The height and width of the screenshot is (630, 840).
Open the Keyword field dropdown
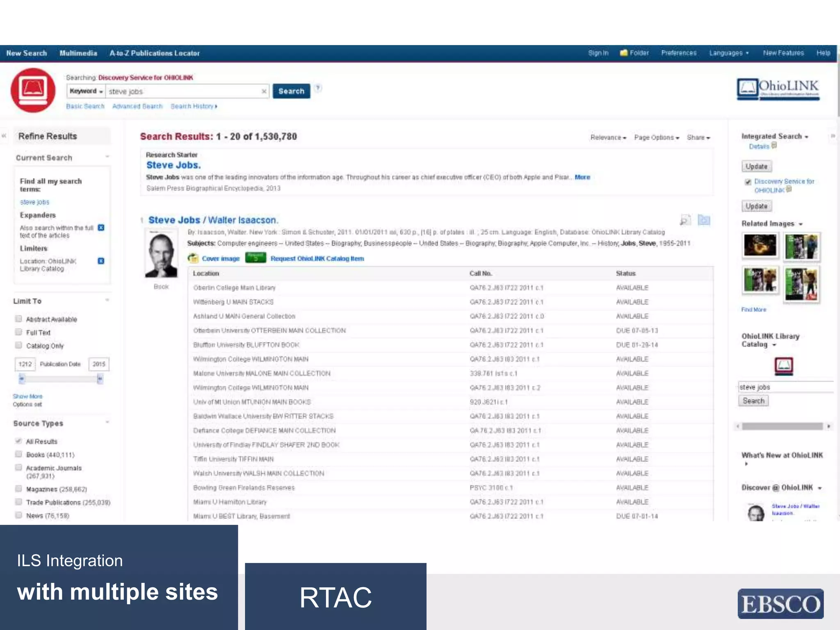(86, 91)
